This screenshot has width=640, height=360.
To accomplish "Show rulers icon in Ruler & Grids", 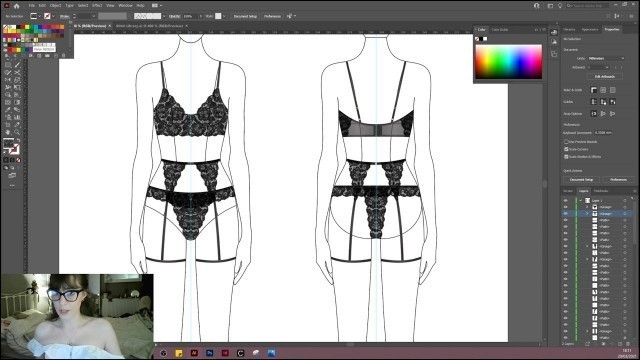I will (594, 90).
